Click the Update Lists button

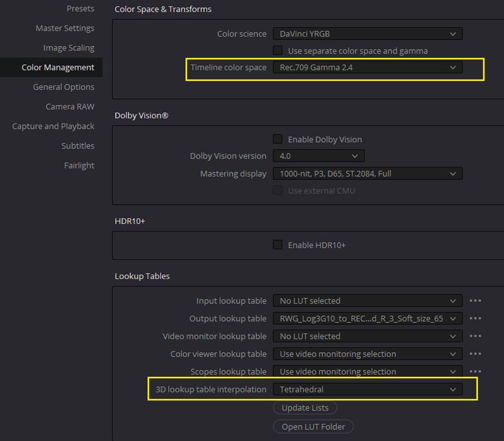click(x=305, y=407)
